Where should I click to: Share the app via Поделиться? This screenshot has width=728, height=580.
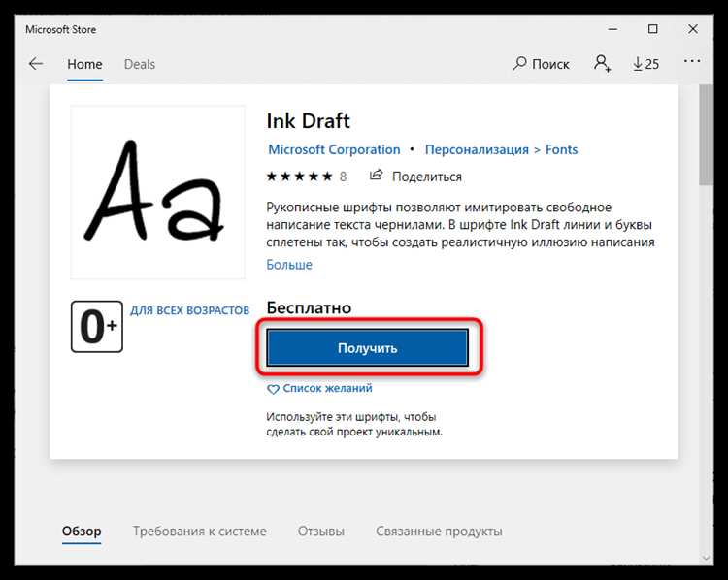(415, 177)
